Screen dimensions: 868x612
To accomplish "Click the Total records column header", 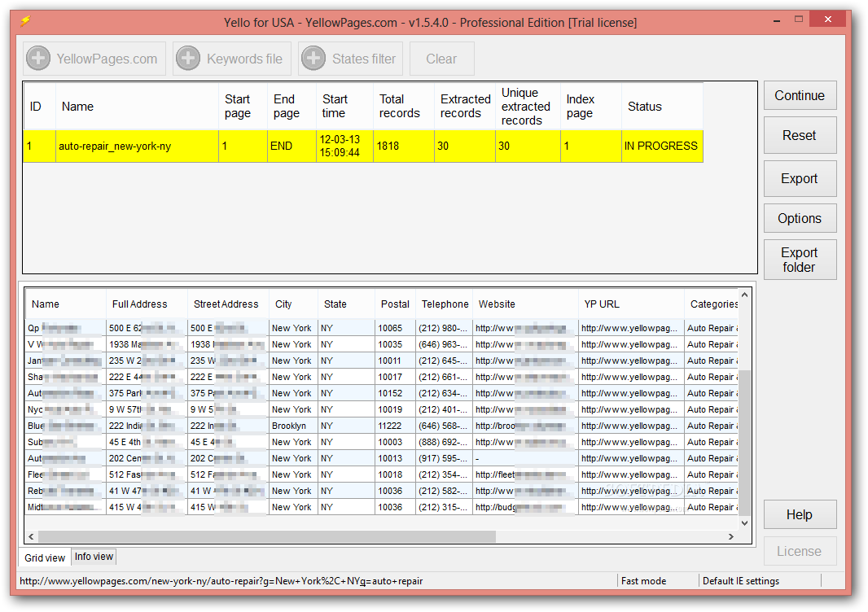I will click(404, 107).
